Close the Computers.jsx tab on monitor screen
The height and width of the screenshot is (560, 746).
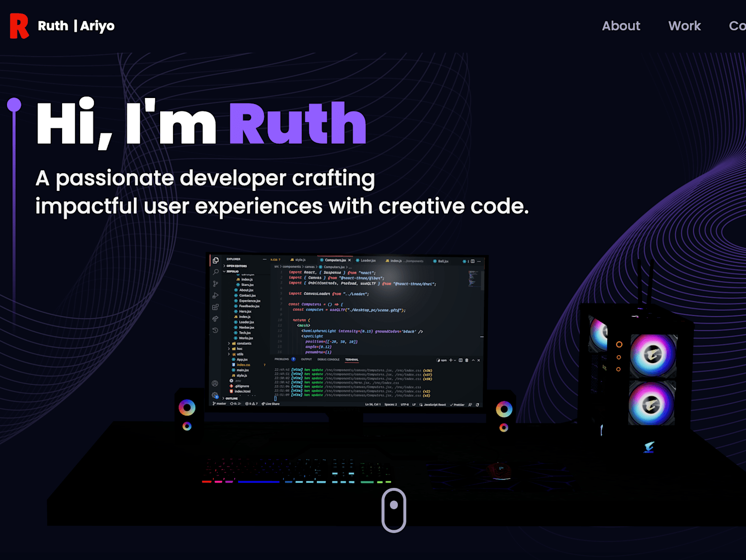click(x=349, y=260)
